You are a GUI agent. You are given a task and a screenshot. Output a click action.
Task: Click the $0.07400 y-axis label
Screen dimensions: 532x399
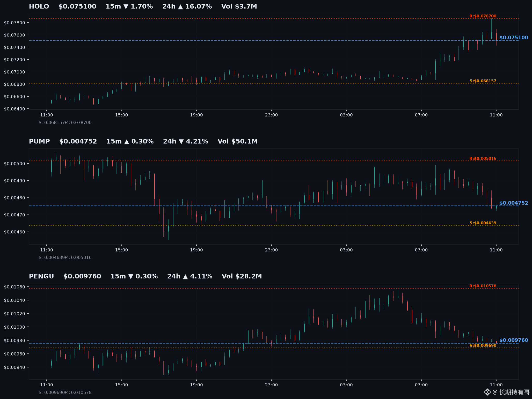(x=14, y=47)
